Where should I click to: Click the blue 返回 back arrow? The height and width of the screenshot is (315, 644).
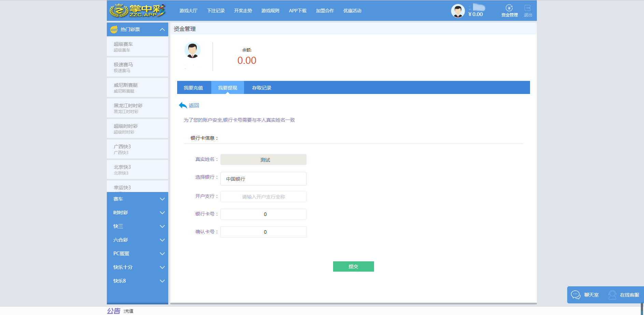[x=183, y=105]
